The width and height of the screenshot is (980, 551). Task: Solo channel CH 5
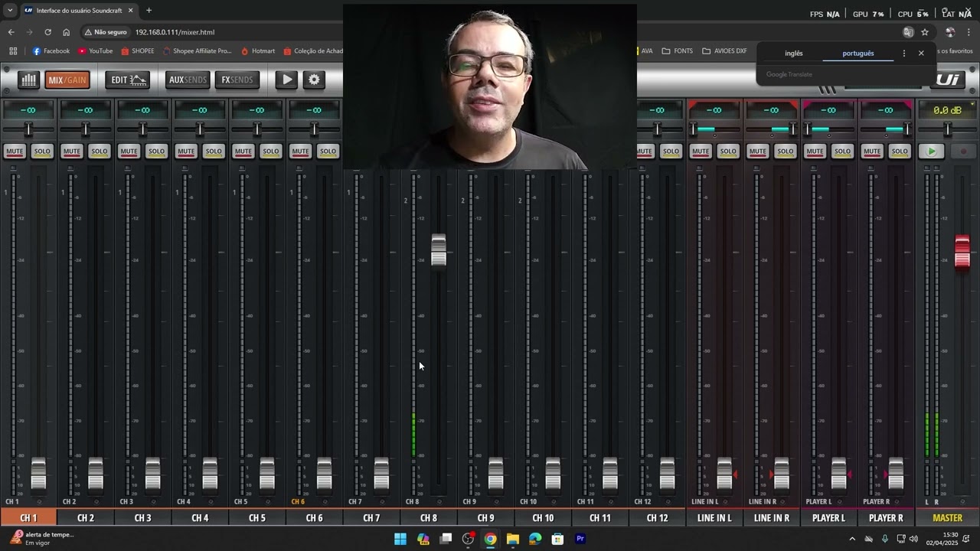pos(271,151)
